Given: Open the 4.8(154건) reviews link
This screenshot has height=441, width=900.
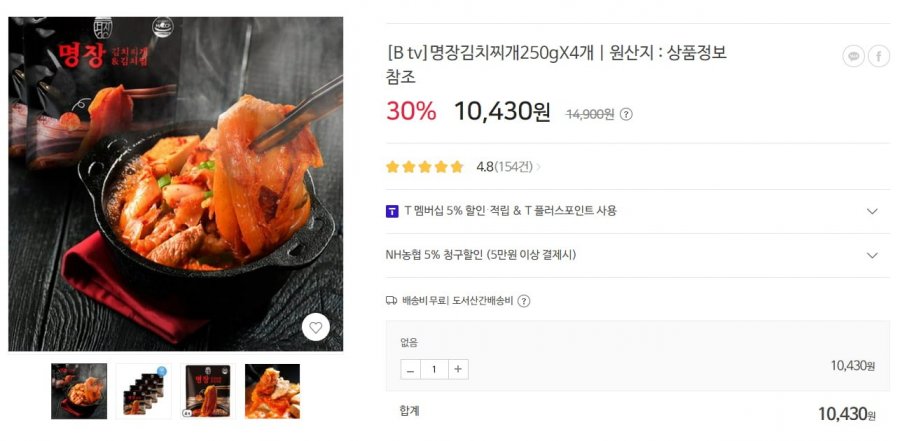Looking at the screenshot, I should [x=504, y=167].
